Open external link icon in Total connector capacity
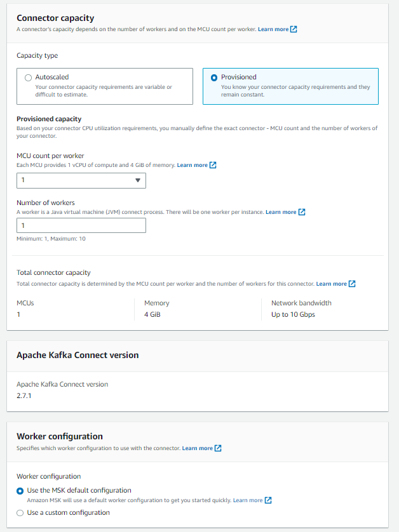Screen dimensions: 399x532 click(352, 284)
